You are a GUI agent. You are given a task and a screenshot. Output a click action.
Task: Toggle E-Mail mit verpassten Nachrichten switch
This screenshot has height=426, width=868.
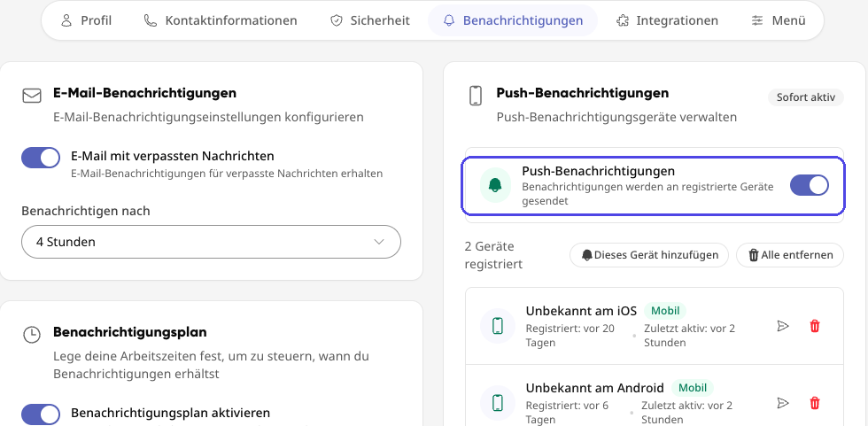(41, 158)
